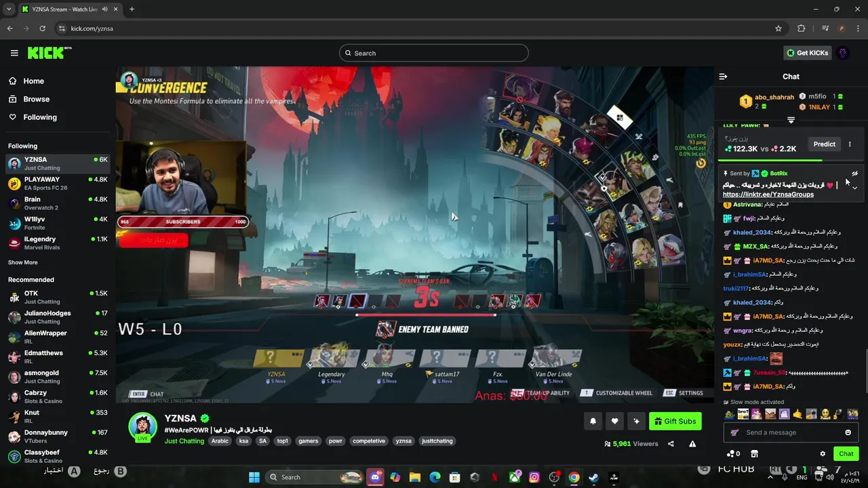Share the stream

click(671, 444)
